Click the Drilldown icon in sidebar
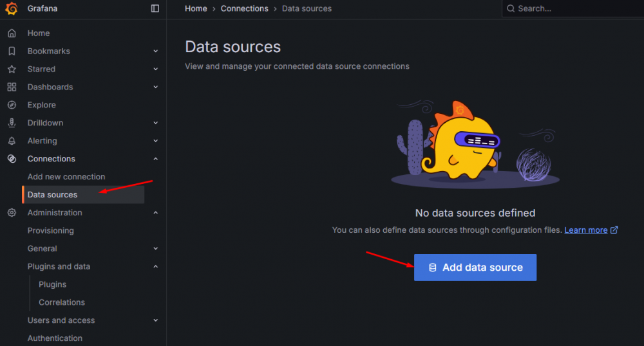This screenshot has width=644, height=346. coord(12,123)
